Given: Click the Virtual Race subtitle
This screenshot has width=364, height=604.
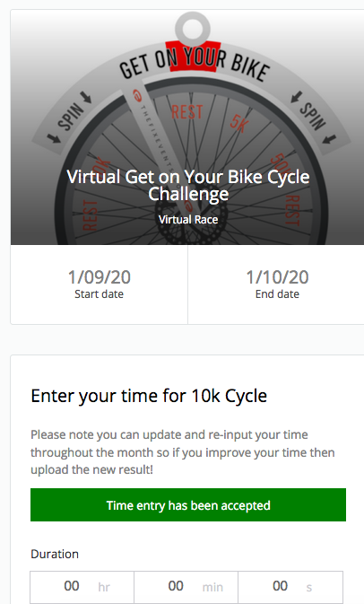Looking at the screenshot, I should (188, 220).
